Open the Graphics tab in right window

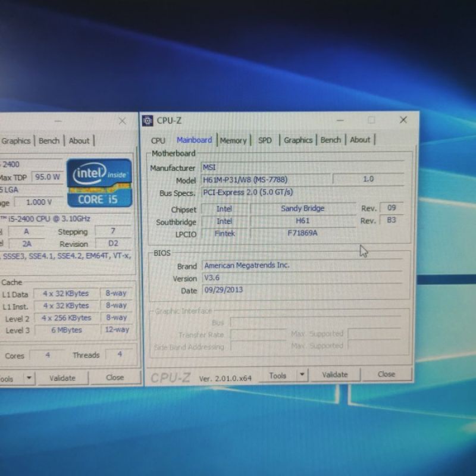298,140
